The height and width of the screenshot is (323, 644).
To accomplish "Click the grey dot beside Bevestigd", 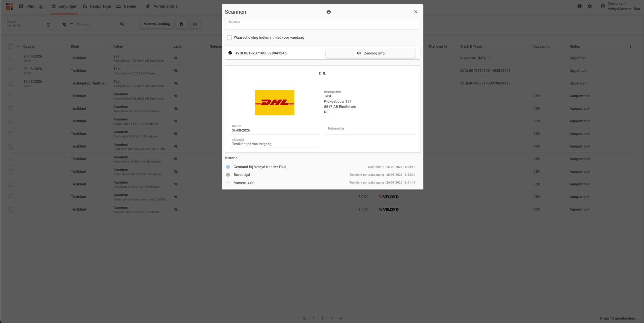I will pos(228,175).
